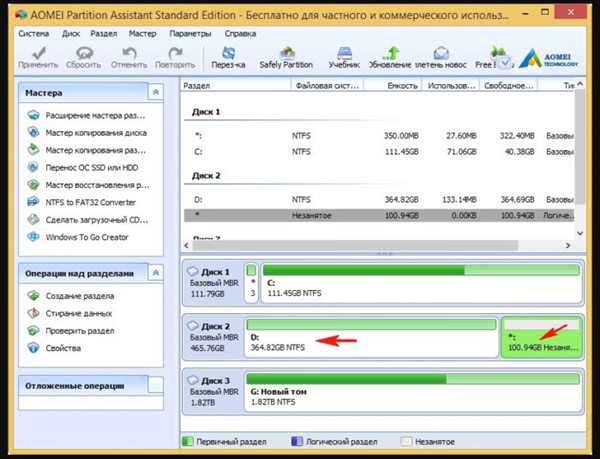Viewport: 600px width, 459px height.
Task: Select the 100.94GB unallocated space block
Action: [x=541, y=337]
